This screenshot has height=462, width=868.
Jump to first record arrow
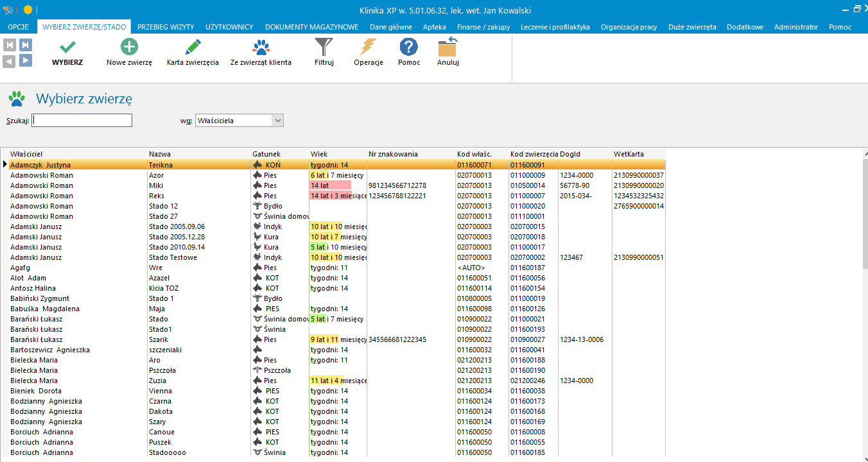(x=9, y=44)
